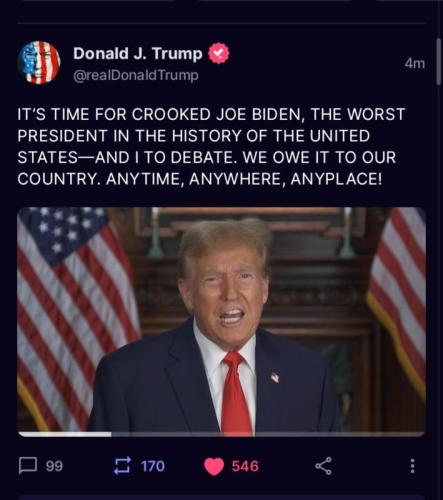Click the red tie in the video
This screenshot has height=500, width=443.
click(x=235, y=393)
